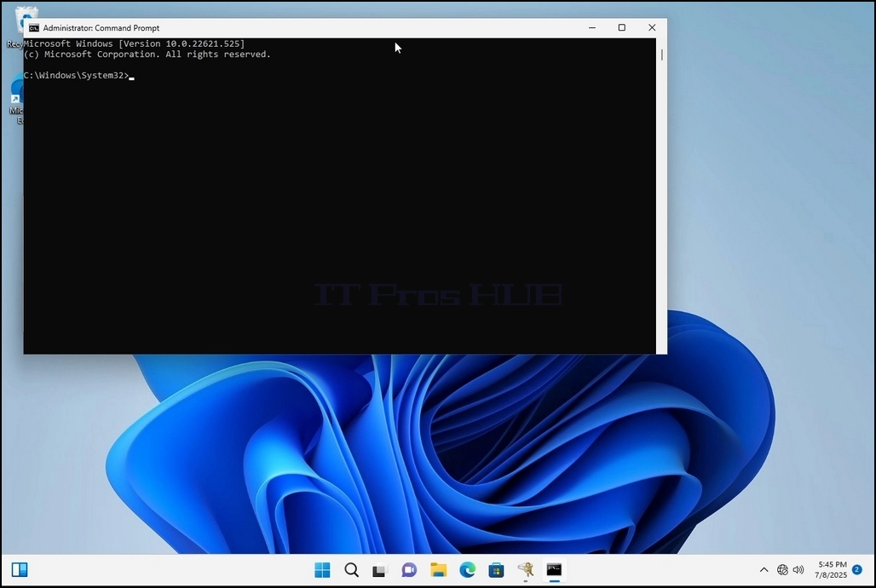Launch Microsoft Edge from the taskbar
Image resolution: width=876 pixels, height=588 pixels.
[467, 570]
